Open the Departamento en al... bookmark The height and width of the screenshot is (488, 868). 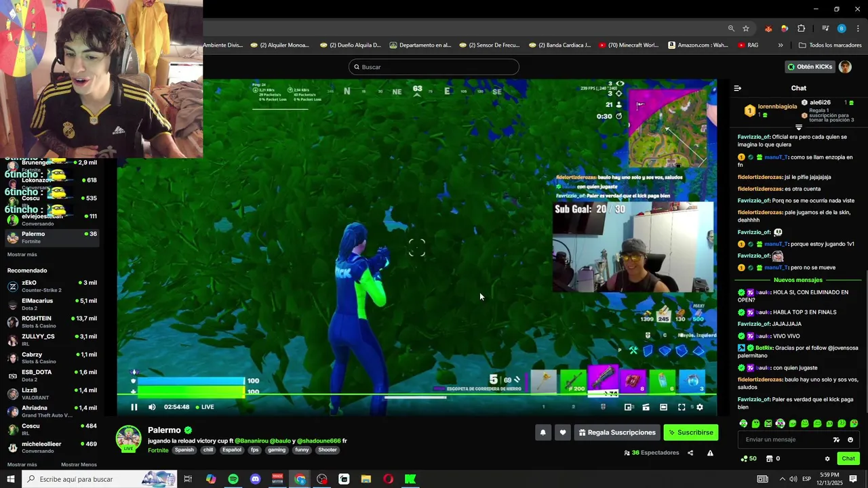coord(420,45)
